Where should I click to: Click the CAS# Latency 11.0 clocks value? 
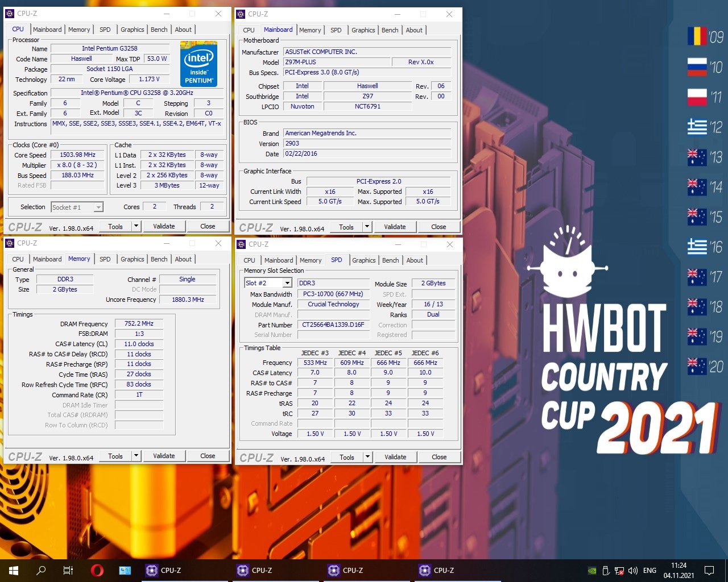click(x=139, y=344)
